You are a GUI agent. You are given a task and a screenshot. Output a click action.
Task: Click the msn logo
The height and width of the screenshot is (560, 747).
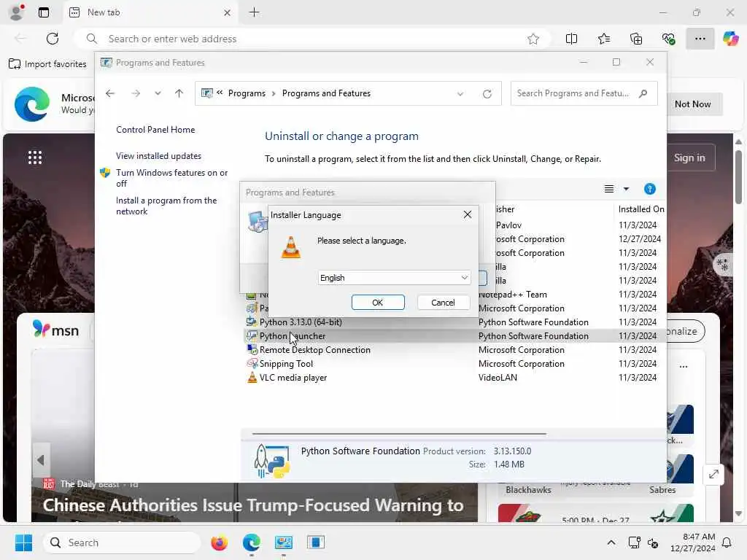tap(55, 330)
